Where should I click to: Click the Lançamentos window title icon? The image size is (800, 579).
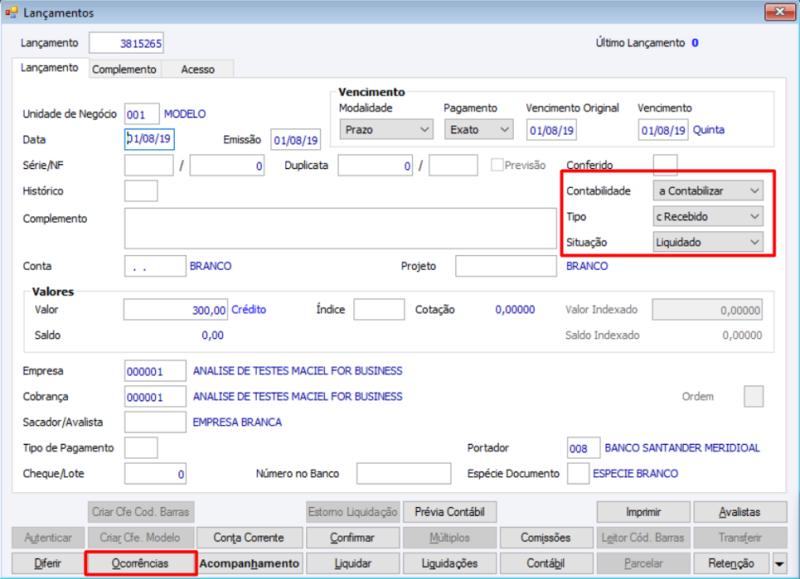click(x=11, y=12)
